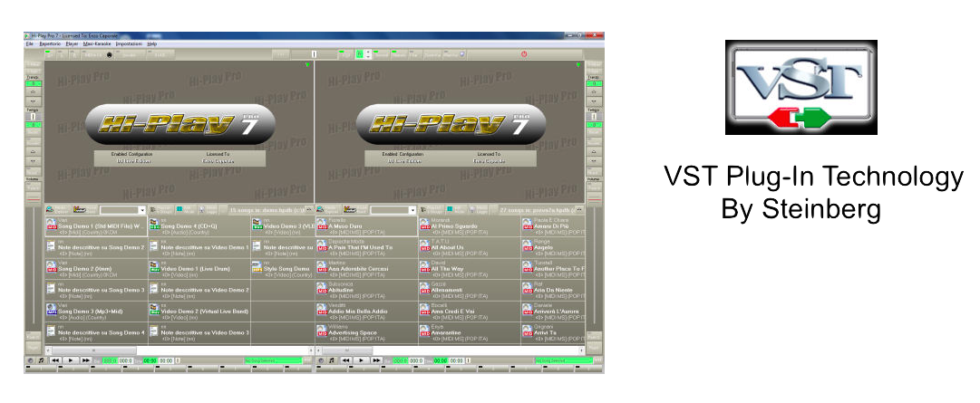The height and width of the screenshot is (403, 980).
Task: Click the black record dot in top toolbar
Action: coord(110,55)
